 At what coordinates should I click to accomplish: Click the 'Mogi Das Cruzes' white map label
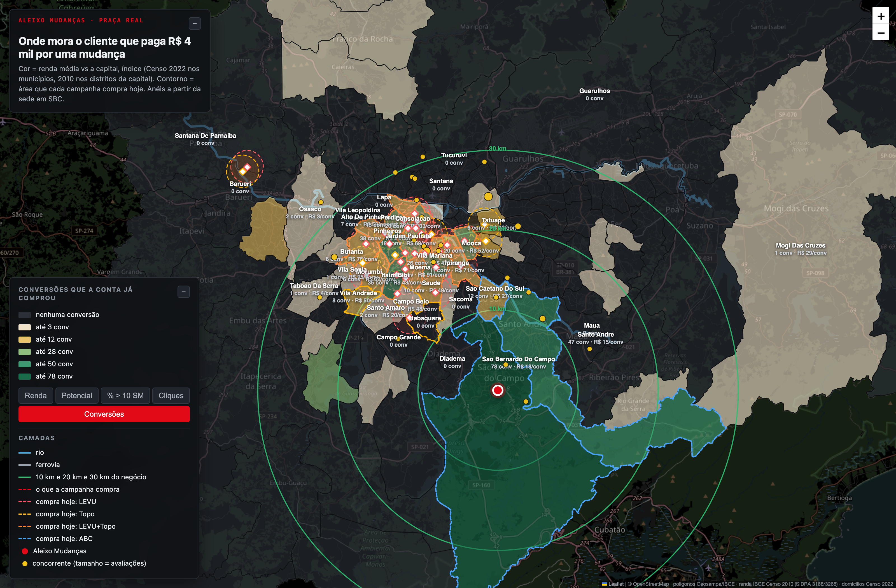click(800, 246)
